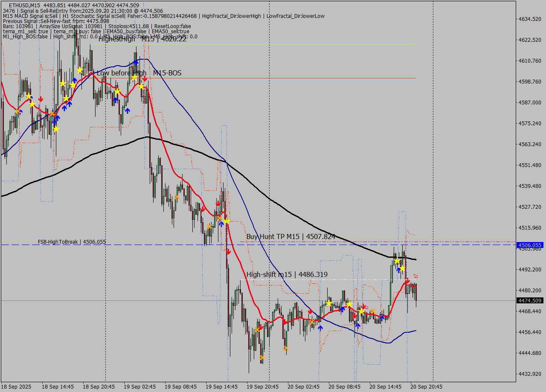Click blue up arrow nearest 20 Sep 02:45 gridline
The width and height of the screenshot is (546, 392).
320,328
